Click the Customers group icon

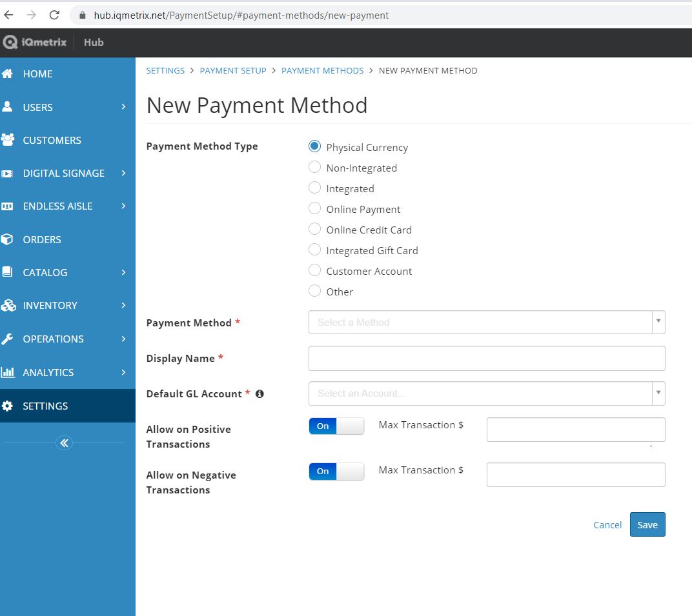[x=8, y=140]
